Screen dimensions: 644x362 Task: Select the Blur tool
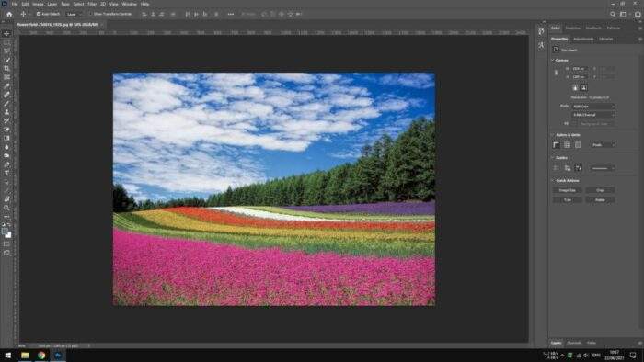point(6,147)
